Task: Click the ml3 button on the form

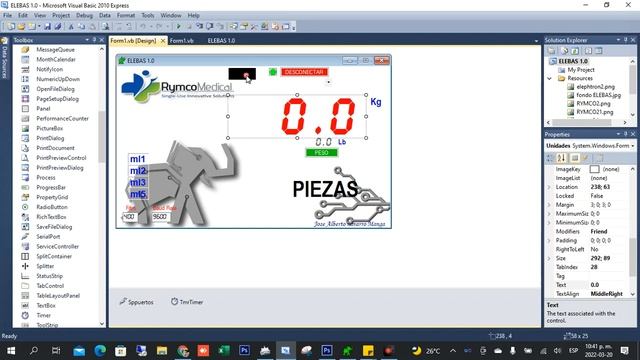Action: point(138,182)
